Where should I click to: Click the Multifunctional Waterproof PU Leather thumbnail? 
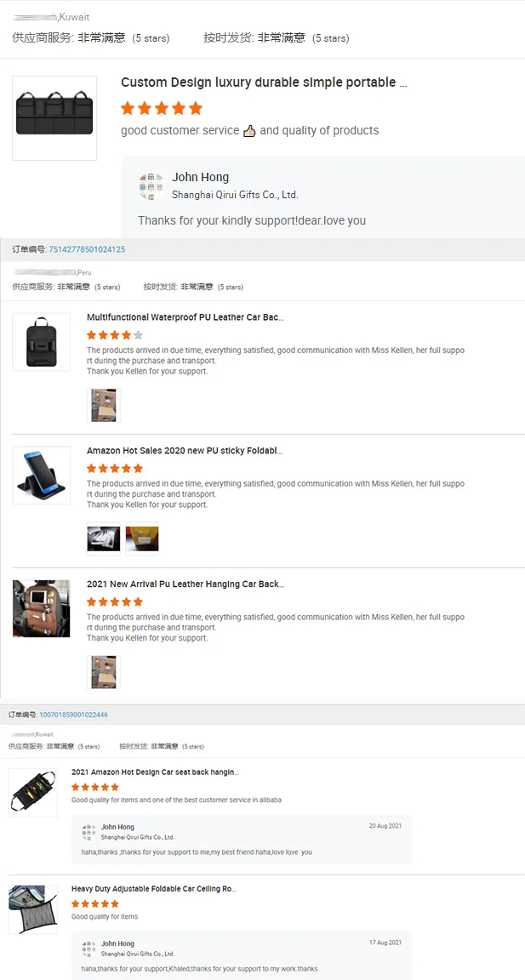[x=41, y=341]
